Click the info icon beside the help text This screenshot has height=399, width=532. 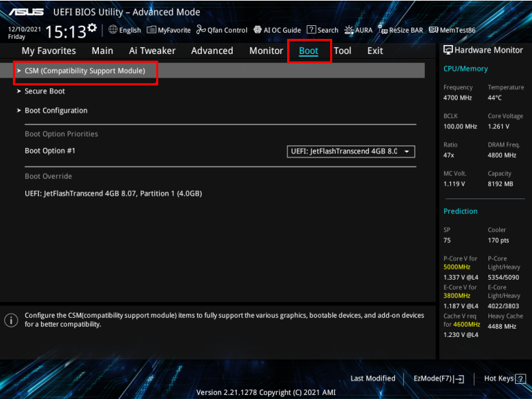click(11, 320)
